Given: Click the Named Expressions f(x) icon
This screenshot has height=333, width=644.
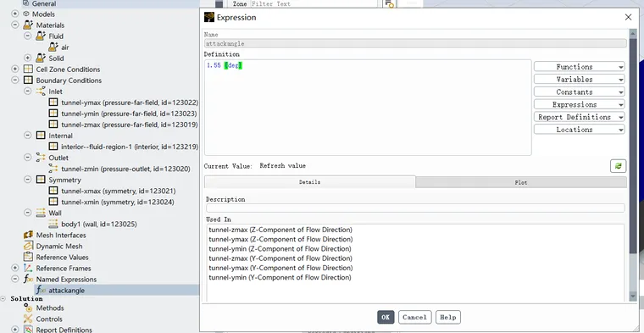Looking at the screenshot, I should [x=28, y=280].
